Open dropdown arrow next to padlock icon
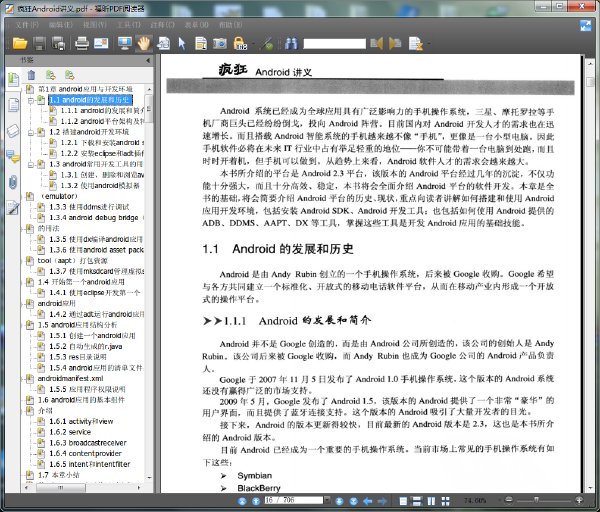 pyautogui.click(x=252, y=44)
